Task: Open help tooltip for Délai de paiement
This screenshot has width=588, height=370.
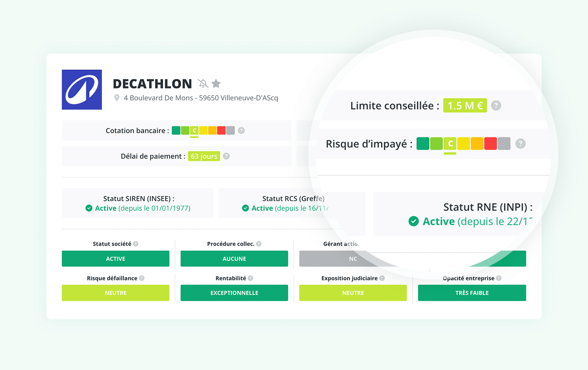Action: click(226, 156)
